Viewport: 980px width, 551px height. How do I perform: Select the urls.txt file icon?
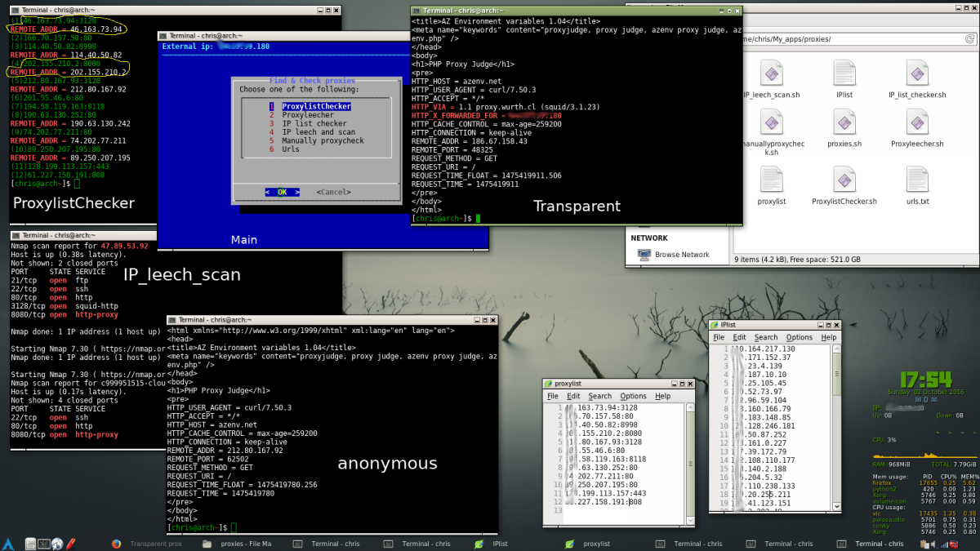tap(916, 180)
